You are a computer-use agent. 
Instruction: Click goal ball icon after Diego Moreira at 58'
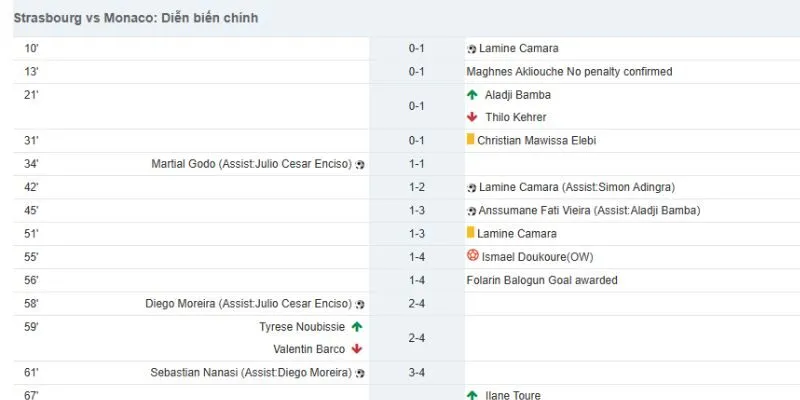point(360,305)
